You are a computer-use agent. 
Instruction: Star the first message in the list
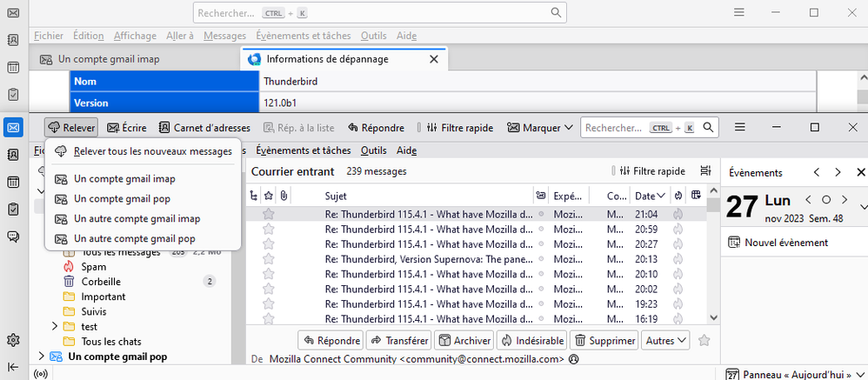tap(269, 214)
